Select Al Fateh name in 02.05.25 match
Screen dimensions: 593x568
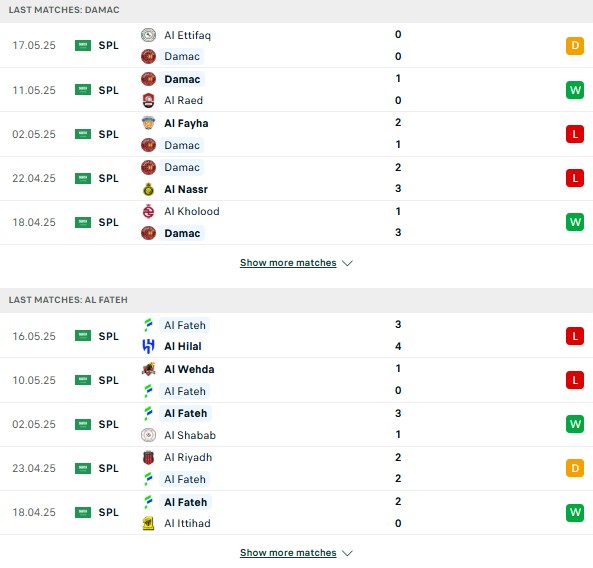coord(186,413)
